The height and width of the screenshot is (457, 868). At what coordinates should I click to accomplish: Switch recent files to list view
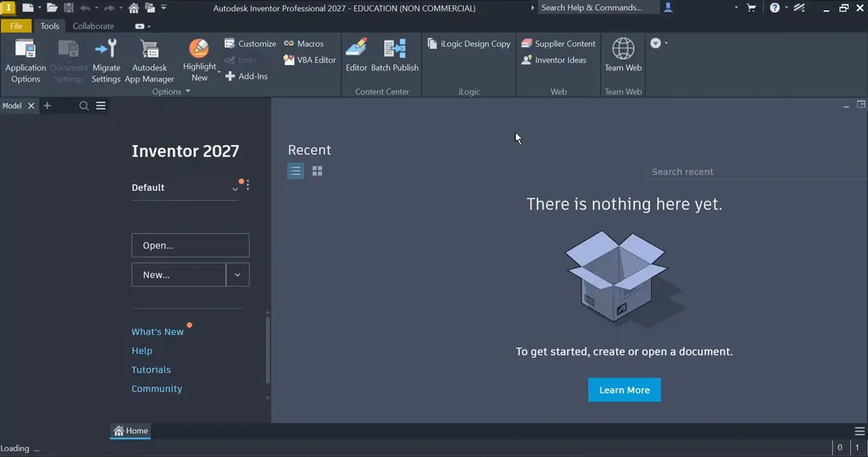coord(296,171)
